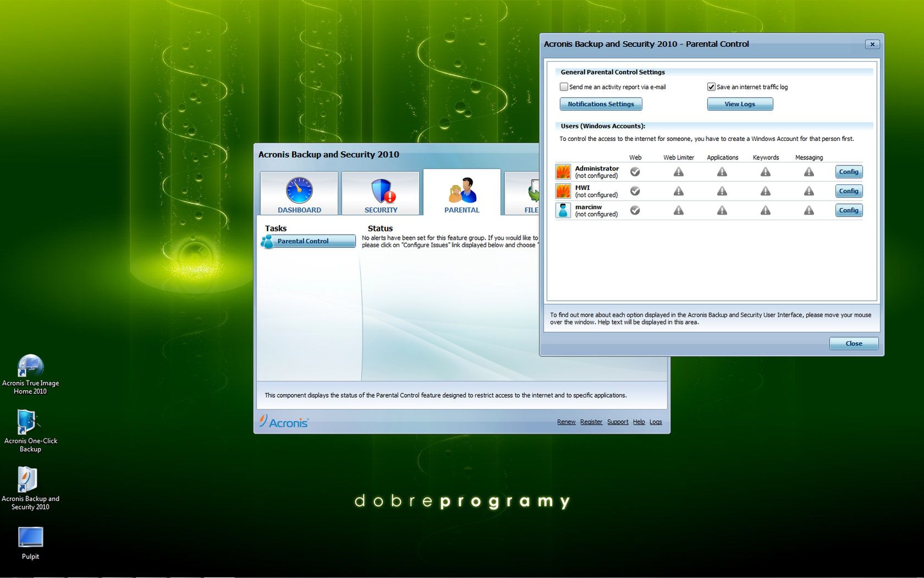Click the marcinw account avatar
The image size is (924, 578).
563,210
